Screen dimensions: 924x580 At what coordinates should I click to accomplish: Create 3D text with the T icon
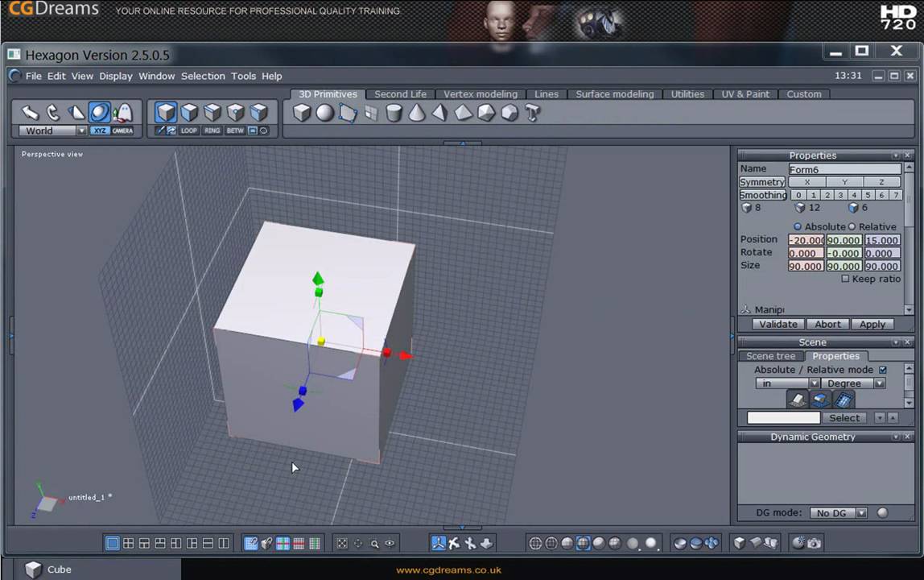pos(532,113)
